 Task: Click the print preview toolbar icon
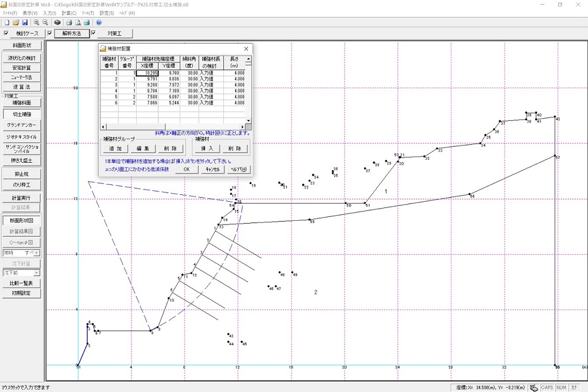[78, 22]
